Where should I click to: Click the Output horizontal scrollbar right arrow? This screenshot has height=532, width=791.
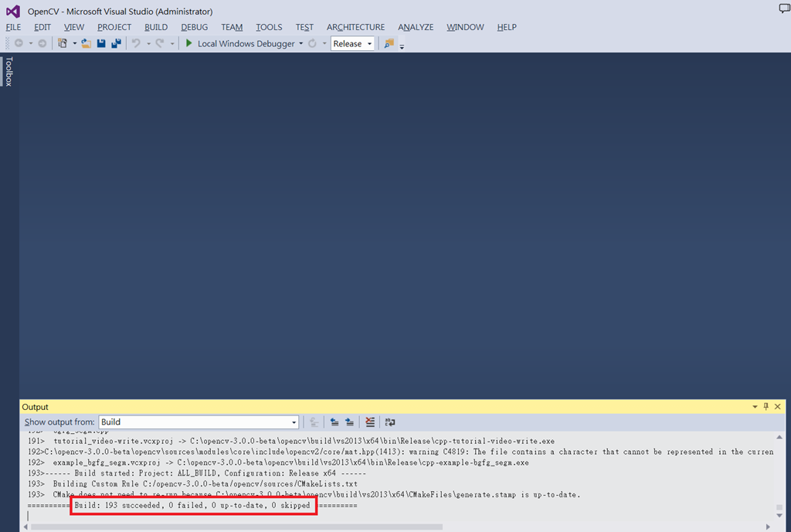pos(769,527)
